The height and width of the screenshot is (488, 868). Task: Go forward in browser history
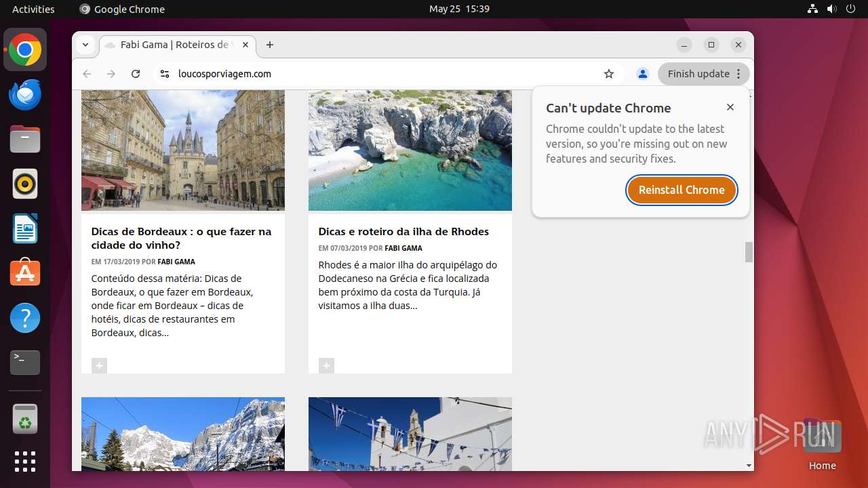coord(111,74)
